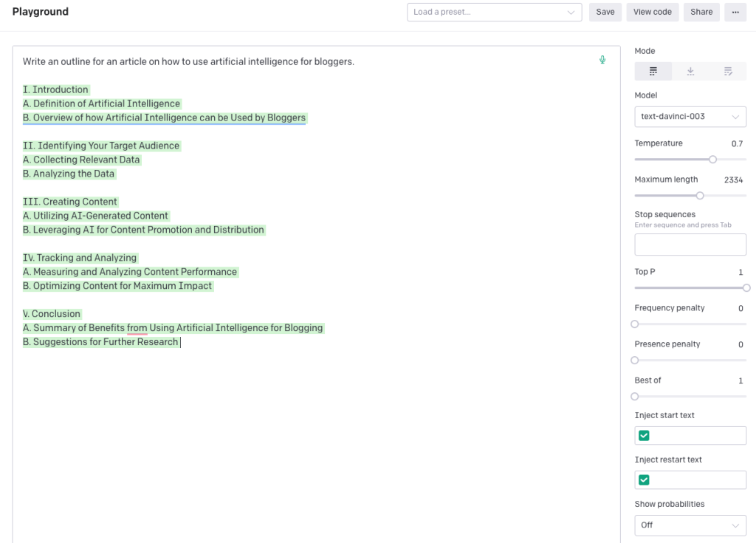This screenshot has height=543, width=756.
Task: Click the Maximum length slider handle
Action: coord(700,196)
